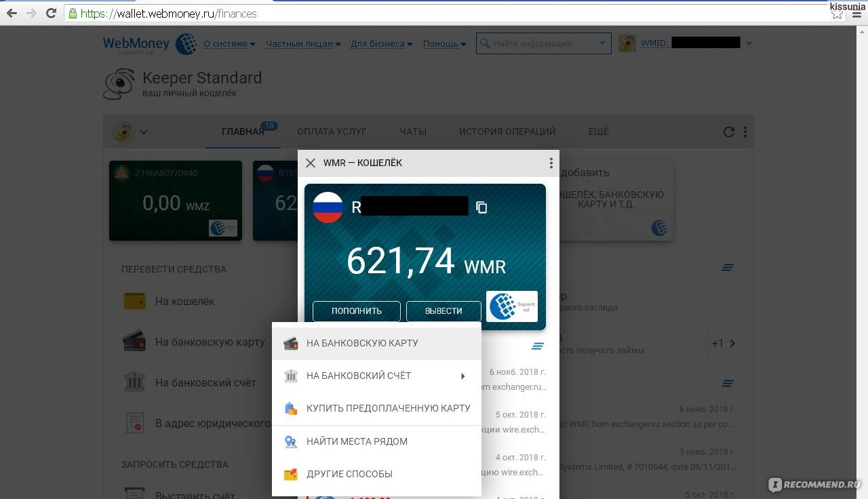The width and height of the screenshot is (868, 499).
Task: Switch to the 'ГЛАВНАЯ' tab
Action: pos(243,132)
